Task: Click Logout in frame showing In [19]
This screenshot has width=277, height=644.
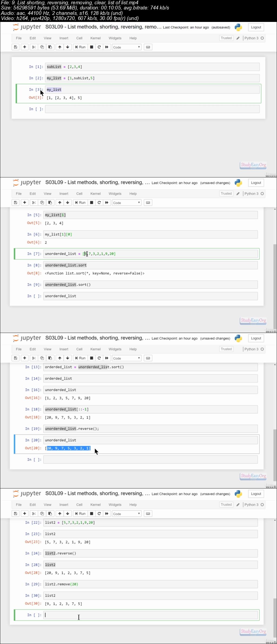Action: (256, 338)
